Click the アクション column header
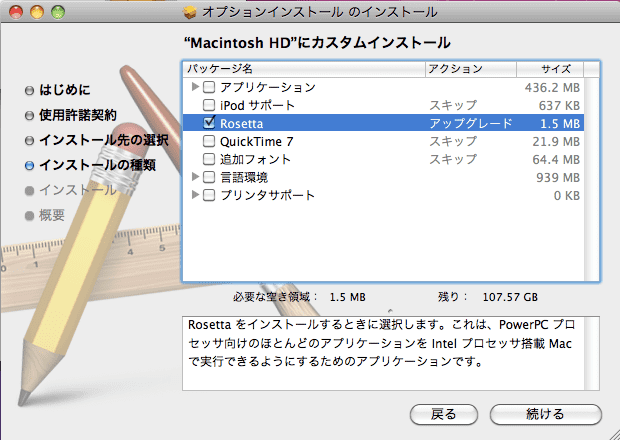 (471, 69)
